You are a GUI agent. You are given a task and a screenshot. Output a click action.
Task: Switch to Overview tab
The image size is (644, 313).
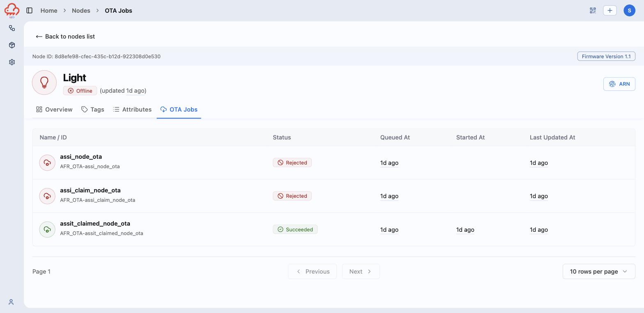click(54, 110)
